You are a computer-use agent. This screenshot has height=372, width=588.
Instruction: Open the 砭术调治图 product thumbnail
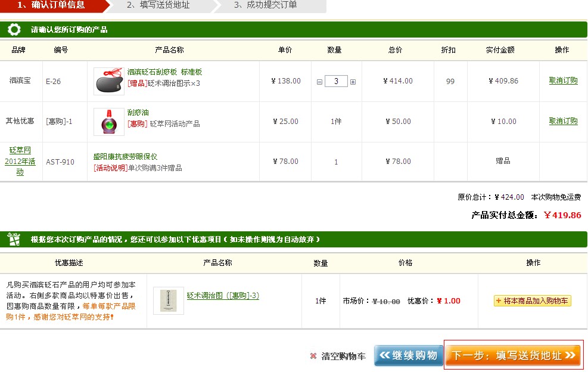click(168, 300)
